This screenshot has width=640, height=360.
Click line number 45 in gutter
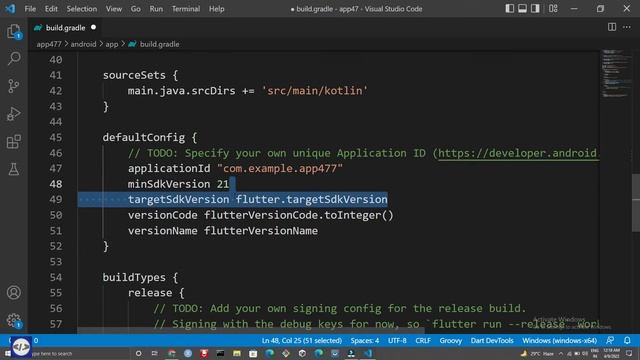point(56,138)
